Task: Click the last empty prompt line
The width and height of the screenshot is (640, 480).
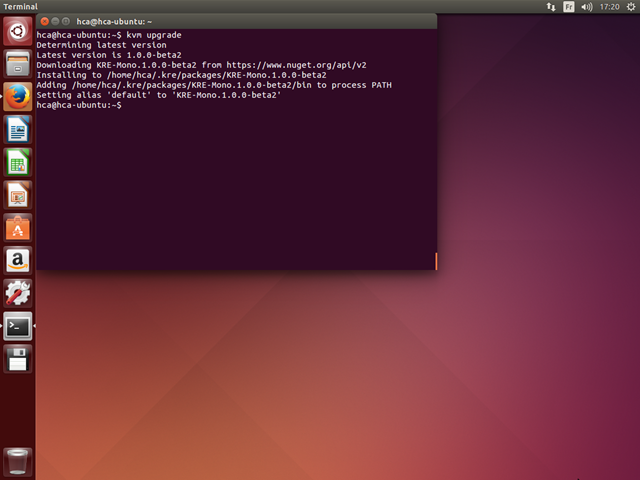Action: (x=79, y=105)
